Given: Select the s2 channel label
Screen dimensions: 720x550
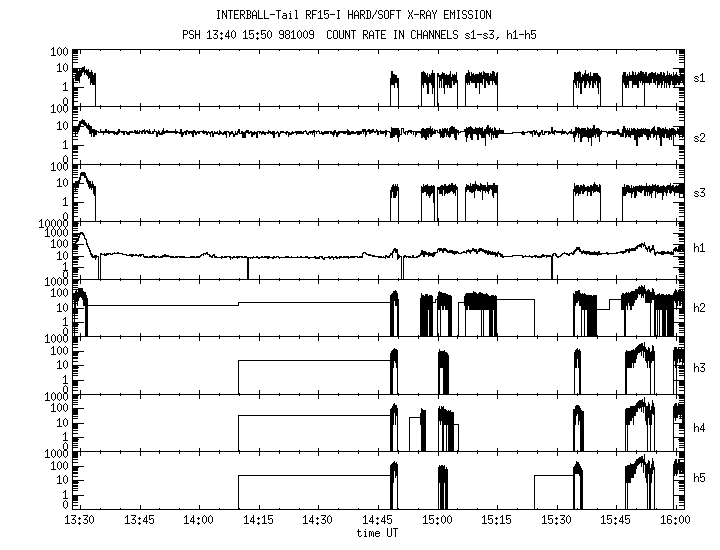Looking at the screenshot, I should (699, 136).
